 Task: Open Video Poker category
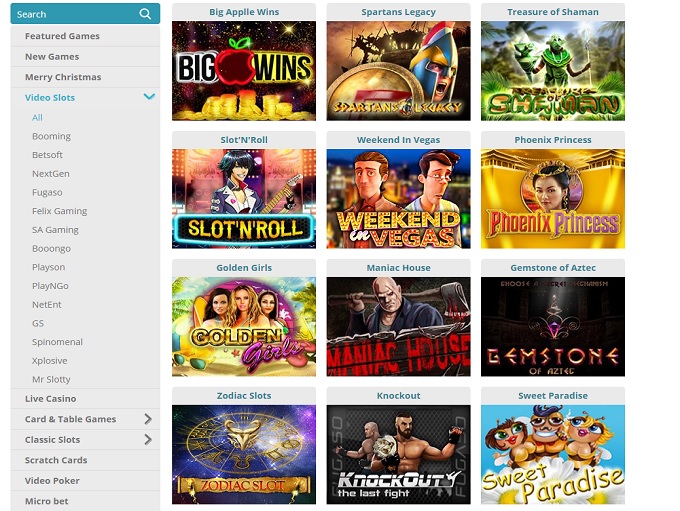(52, 481)
